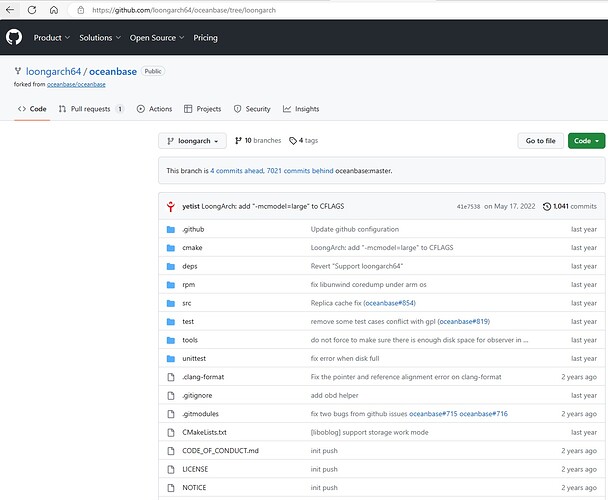Click the tools folder icon

coord(171,340)
